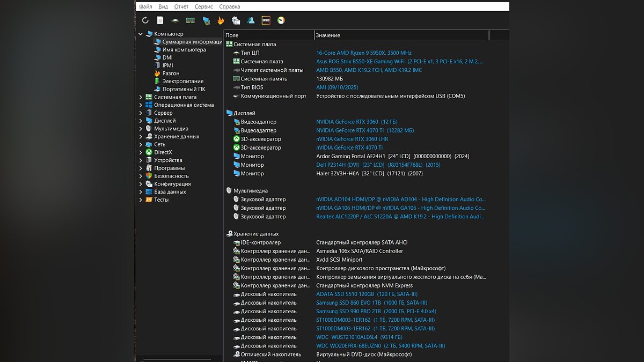Open the Report page icon
The height and width of the screenshot is (362, 644).
click(x=160, y=20)
